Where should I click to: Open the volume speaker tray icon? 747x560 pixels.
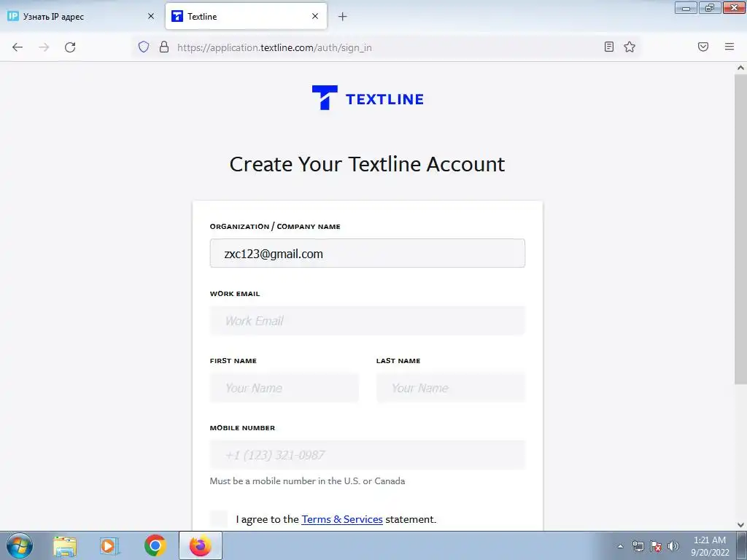(673, 546)
